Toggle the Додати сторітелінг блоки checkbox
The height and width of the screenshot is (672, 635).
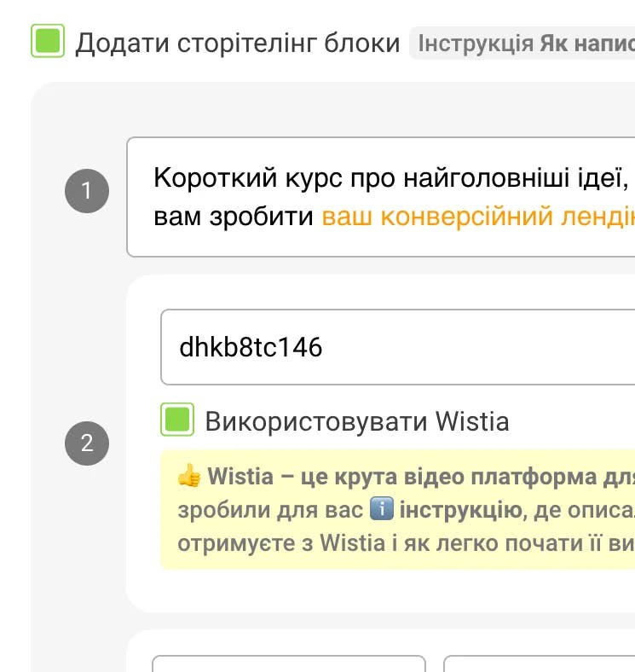pos(48,42)
